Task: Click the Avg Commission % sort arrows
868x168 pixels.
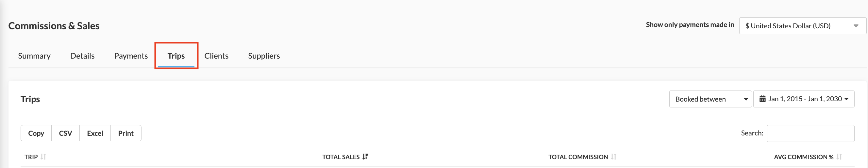Action: coord(839,157)
